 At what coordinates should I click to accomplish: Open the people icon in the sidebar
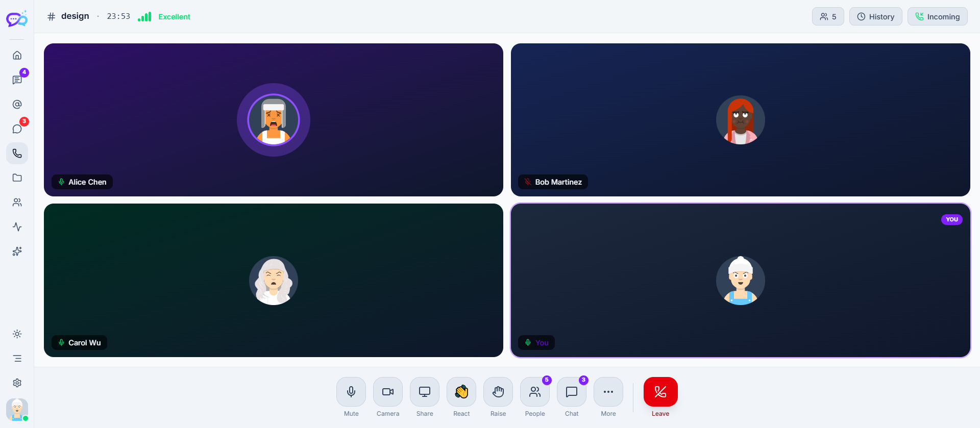coord(17,202)
